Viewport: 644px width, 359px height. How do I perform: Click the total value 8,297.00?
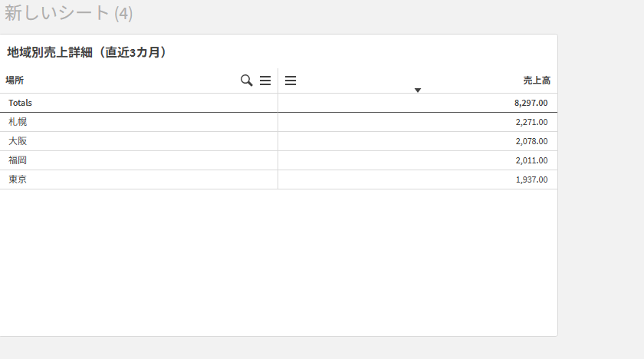point(531,103)
